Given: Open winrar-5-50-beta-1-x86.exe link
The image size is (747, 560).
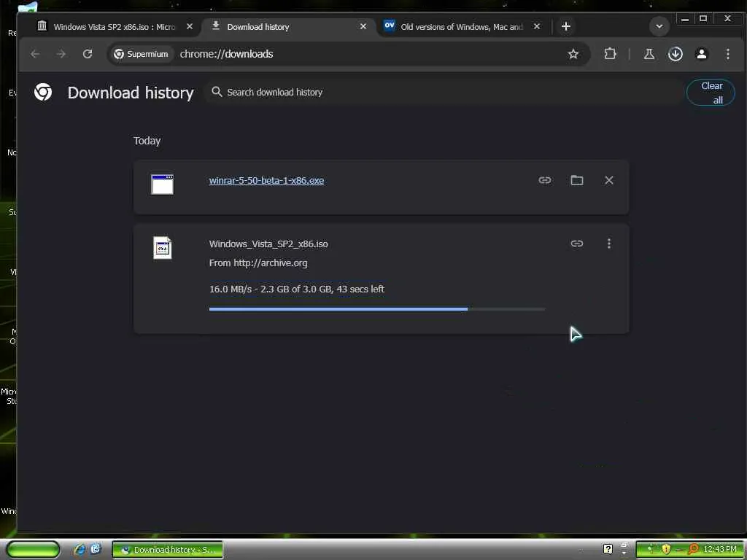Looking at the screenshot, I should point(266,181).
